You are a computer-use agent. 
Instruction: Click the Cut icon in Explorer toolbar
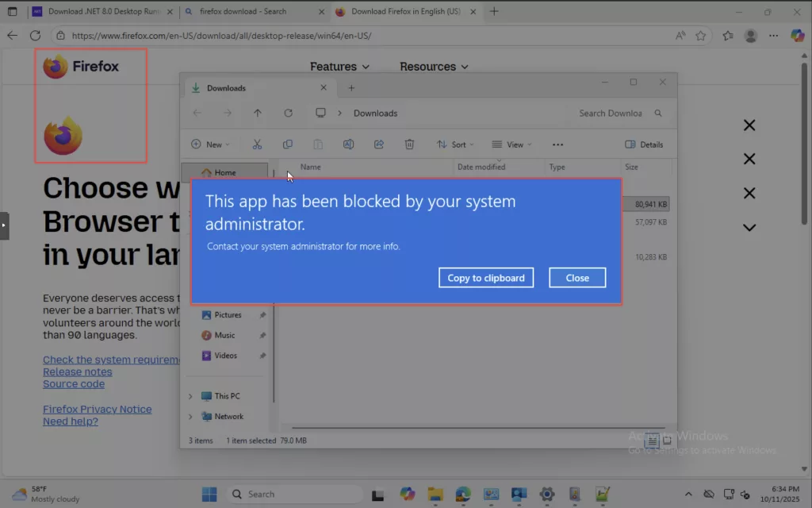[x=257, y=144]
